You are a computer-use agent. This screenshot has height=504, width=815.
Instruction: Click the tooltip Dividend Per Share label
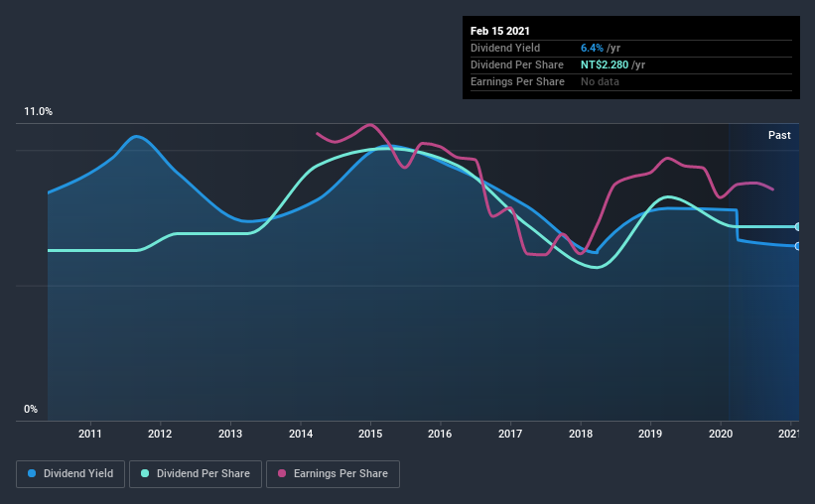tap(517, 64)
